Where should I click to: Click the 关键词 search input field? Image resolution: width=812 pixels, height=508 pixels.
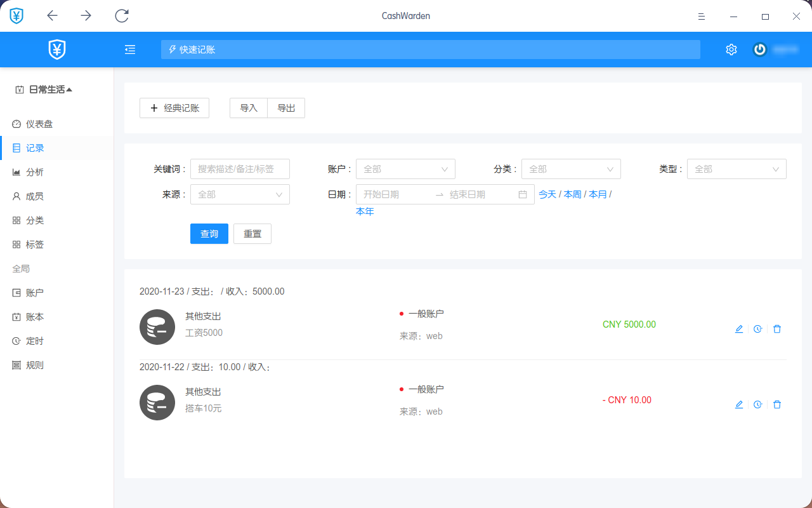(240, 169)
